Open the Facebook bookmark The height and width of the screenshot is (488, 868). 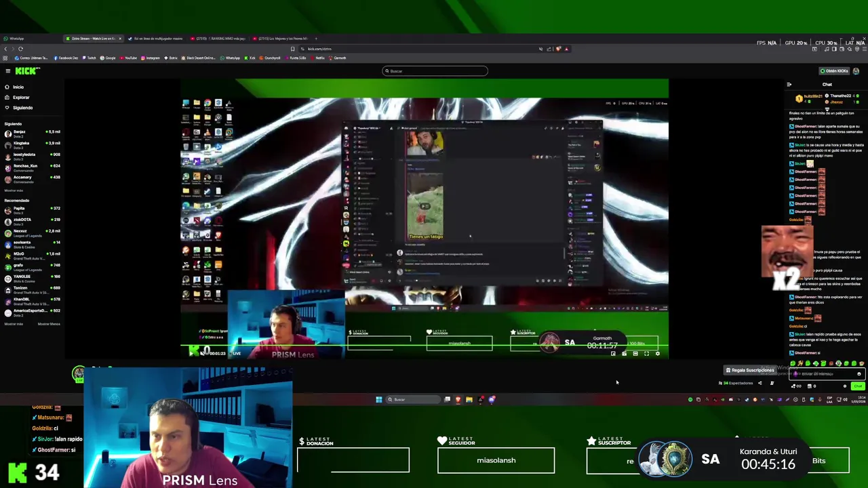[66, 58]
